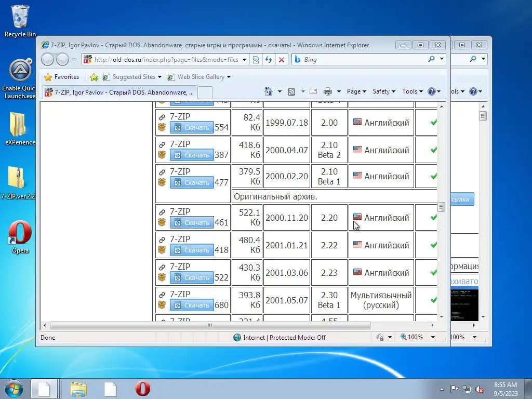
Task: Click the link icon in version 2.20 row
Action: click(162, 212)
